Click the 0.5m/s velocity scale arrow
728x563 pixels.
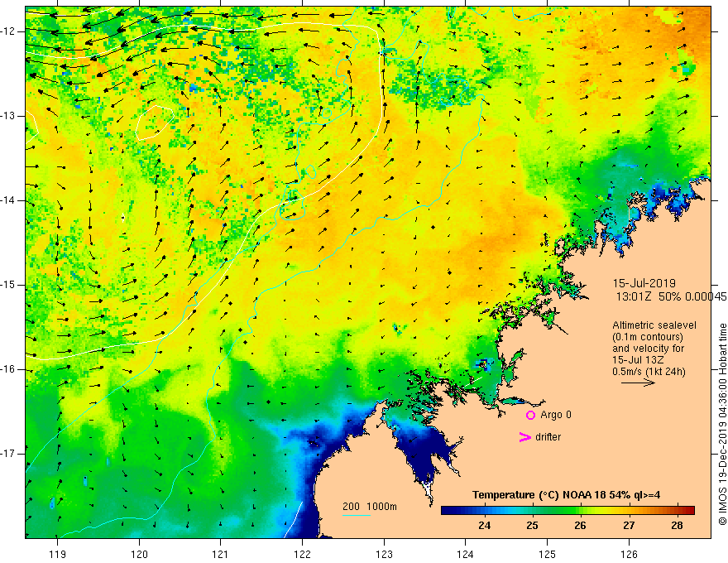coord(638,383)
